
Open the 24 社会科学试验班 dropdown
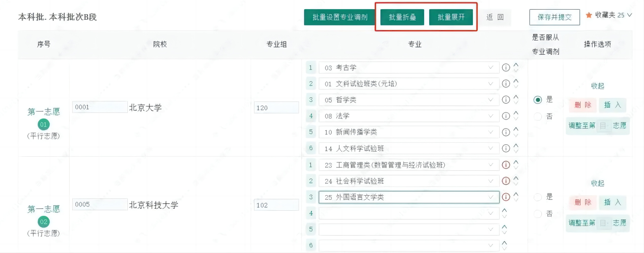pos(409,181)
